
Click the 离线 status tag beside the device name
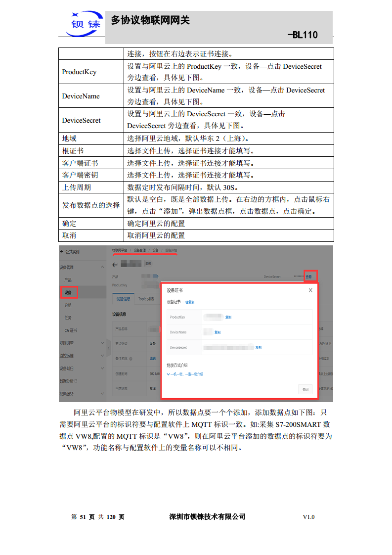tap(148, 264)
